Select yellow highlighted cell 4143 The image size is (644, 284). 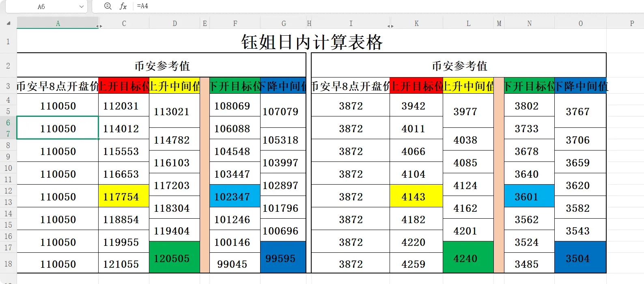(x=416, y=196)
